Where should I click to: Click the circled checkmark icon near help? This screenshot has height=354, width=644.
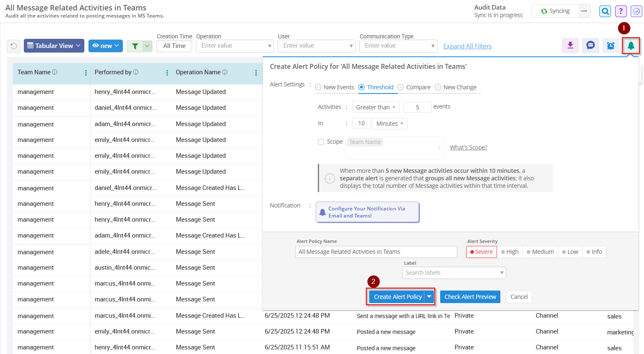[x=636, y=11]
